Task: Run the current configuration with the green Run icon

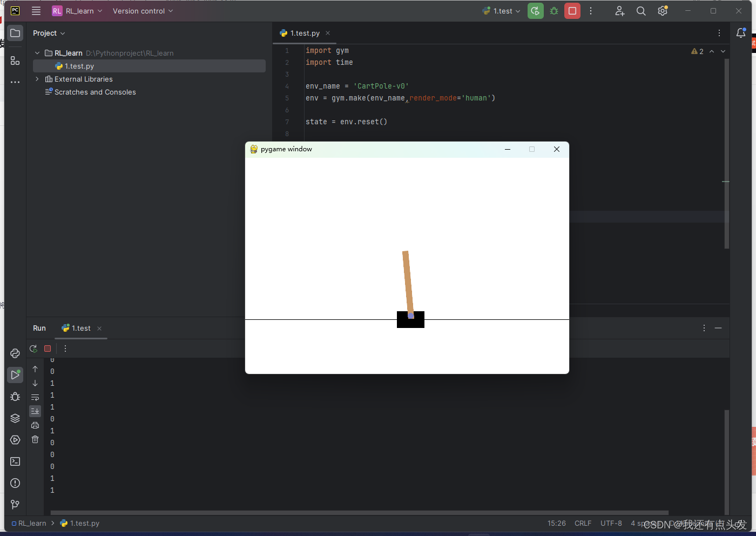Action: point(535,10)
